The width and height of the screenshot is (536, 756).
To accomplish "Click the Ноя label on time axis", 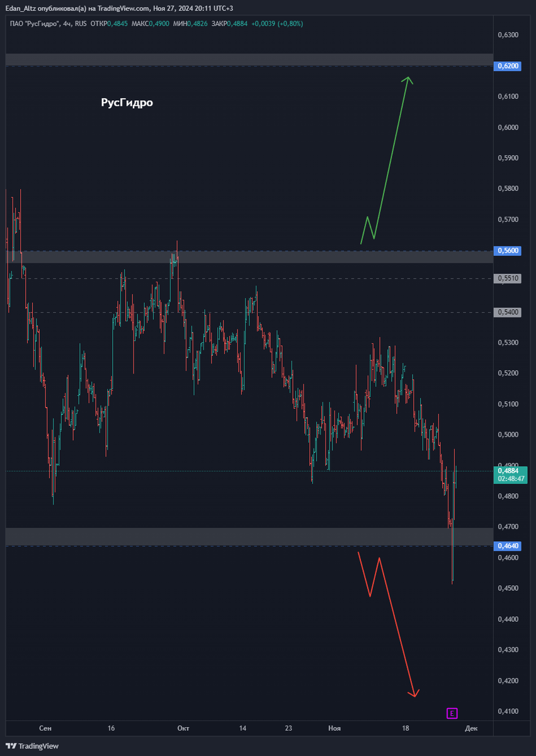I will [334, 728].
